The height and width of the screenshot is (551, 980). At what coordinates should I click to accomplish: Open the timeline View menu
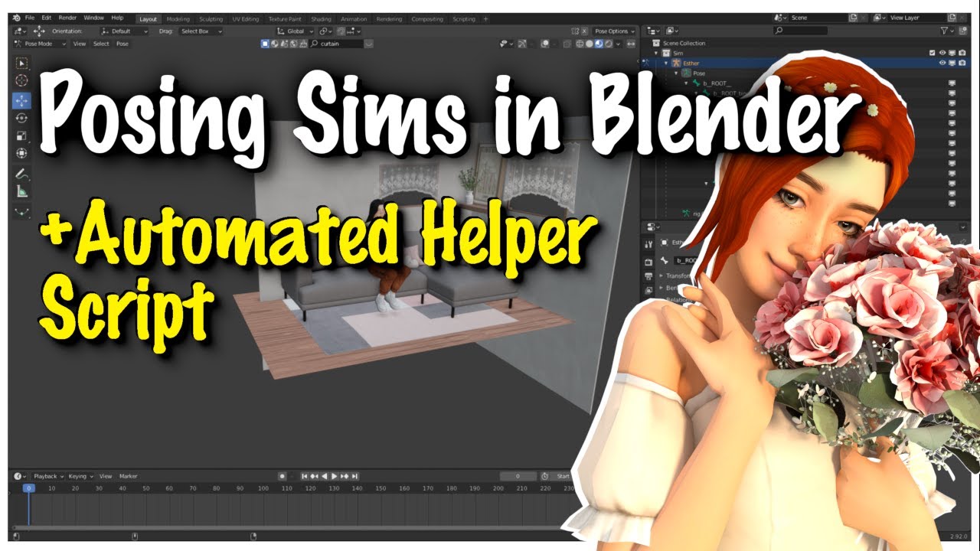click(x=106, y=476)
